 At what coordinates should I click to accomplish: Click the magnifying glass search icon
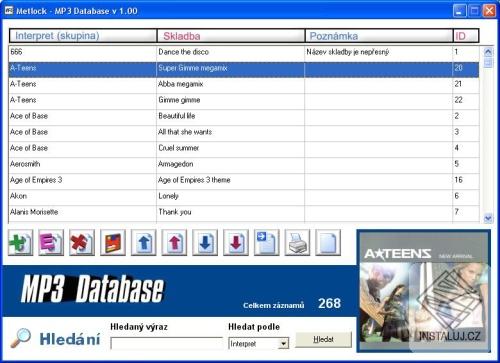(20, 338)
